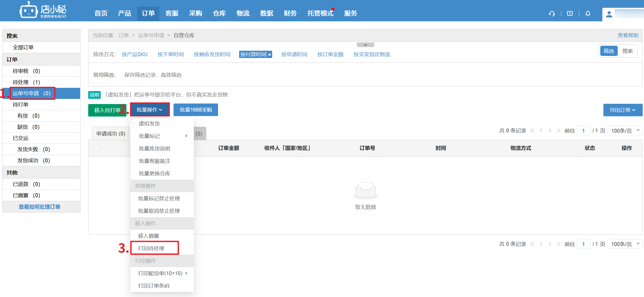644x297 pixels.
Task: Click the 批量1688采购 button
Action: [x=196, y=110]
